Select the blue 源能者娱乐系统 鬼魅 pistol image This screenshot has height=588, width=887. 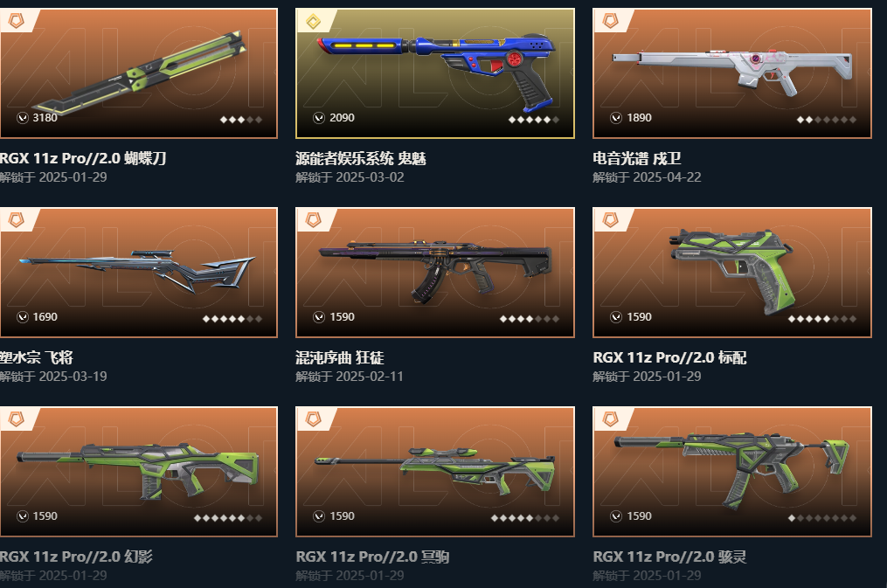(x=435, y=73)
